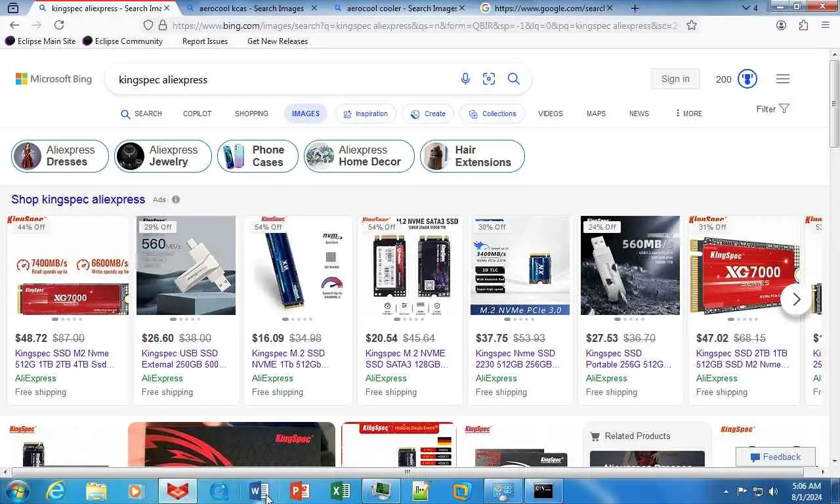Open Word from the taskbar
Viewport: 840px width, 504px height.
[259, 491]
